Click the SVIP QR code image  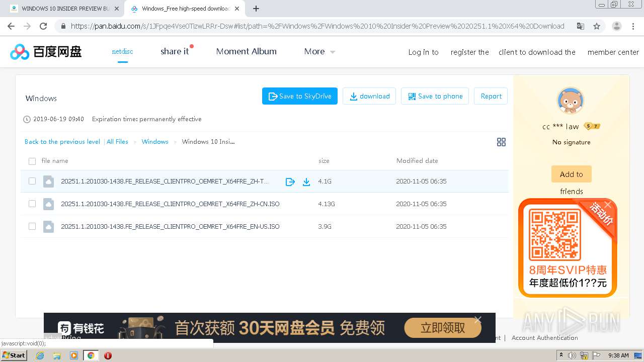pos(555,235)
